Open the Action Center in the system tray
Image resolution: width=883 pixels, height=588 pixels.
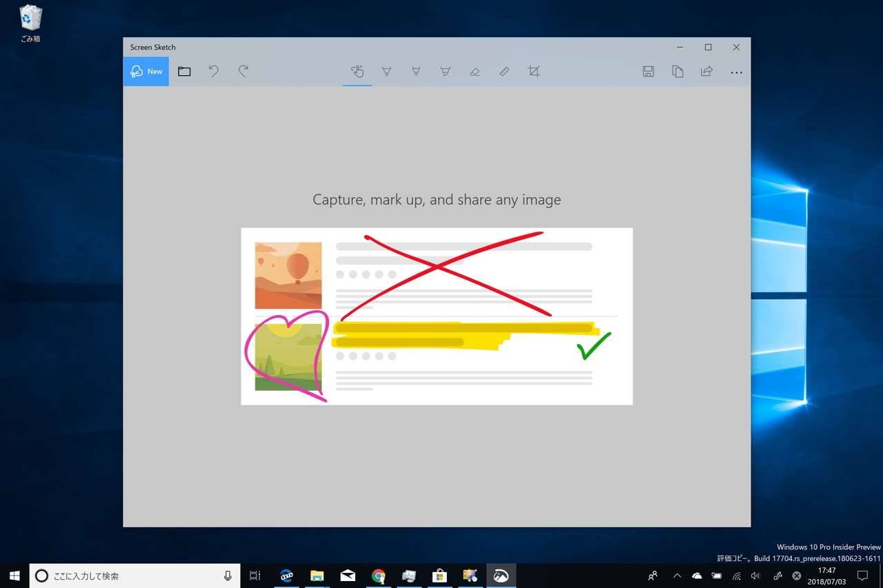(862, 576)
